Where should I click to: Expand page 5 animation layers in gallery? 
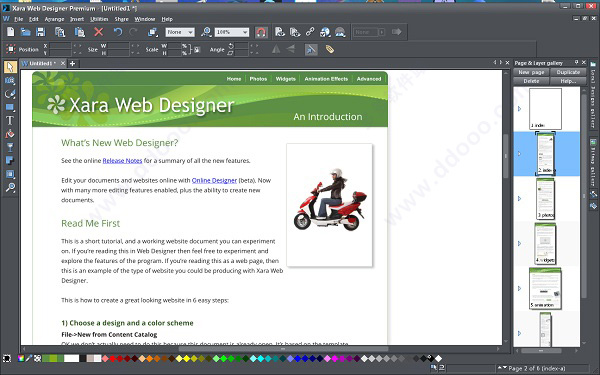(519, 289)
